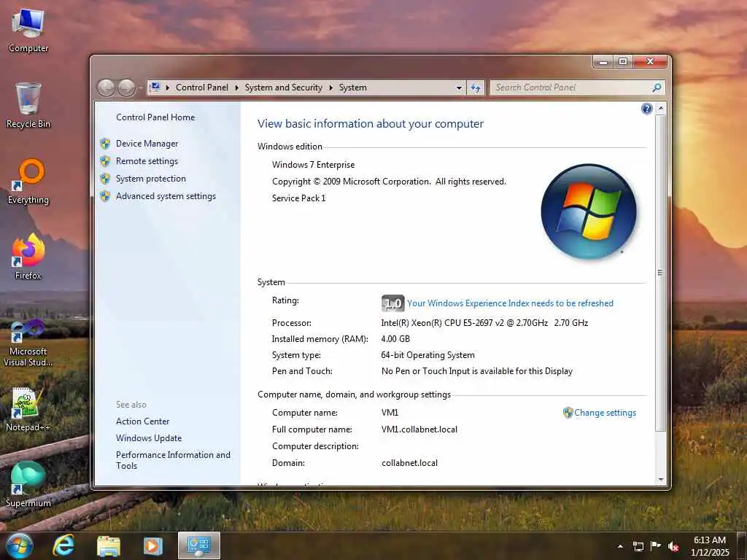This screenshot has width=747, height=560.
Task: Click the Control Panel taskbar button
Action: click(x=199, y=545)
